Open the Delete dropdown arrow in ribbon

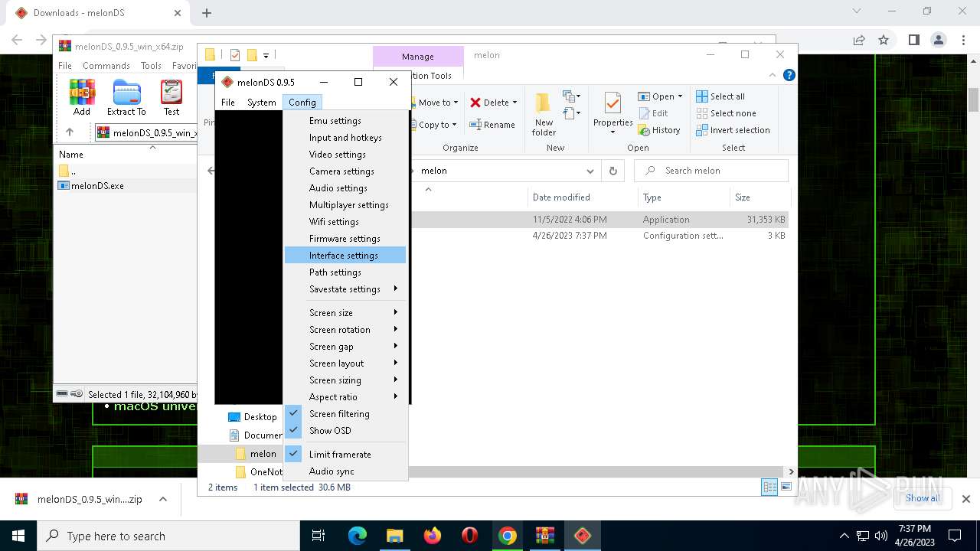pos(514,103)
